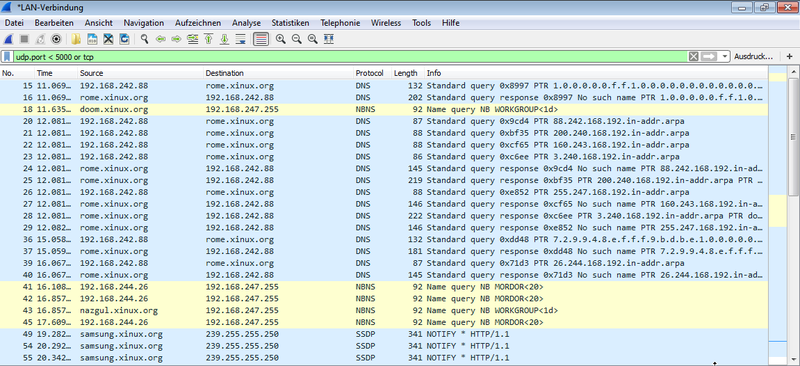This screenshot has height=366, width=800.
Task: Click the packet list scrollbar up arrow
Action: (793, 72)
